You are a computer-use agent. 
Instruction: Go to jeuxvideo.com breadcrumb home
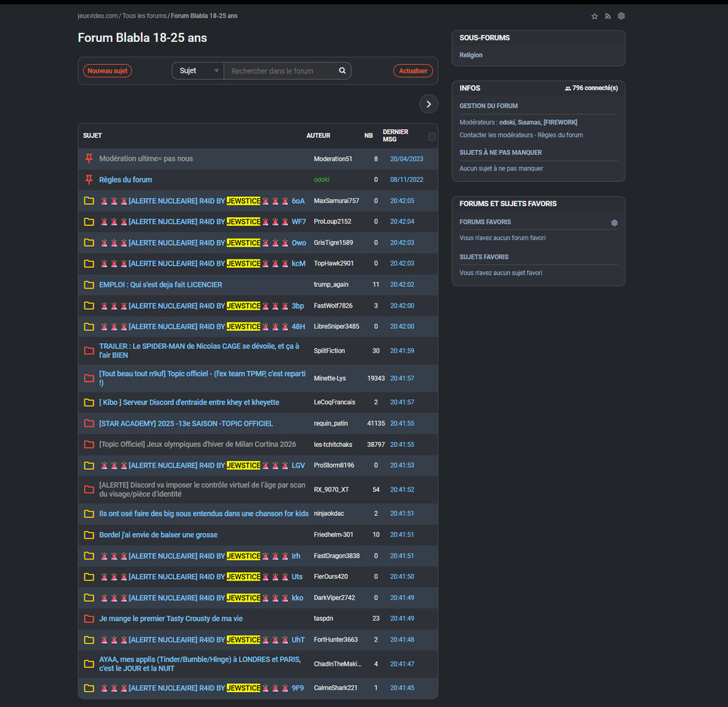tap(97, 16)
